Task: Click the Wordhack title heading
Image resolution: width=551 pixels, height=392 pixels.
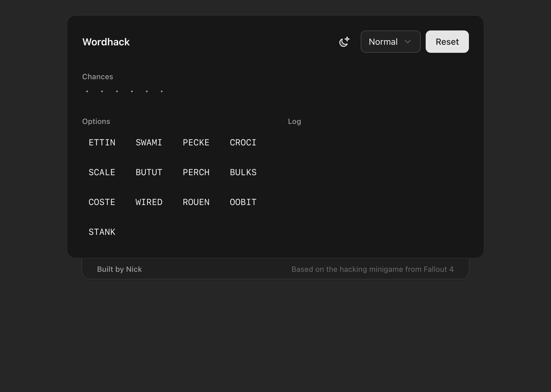Action: point(106,42)
